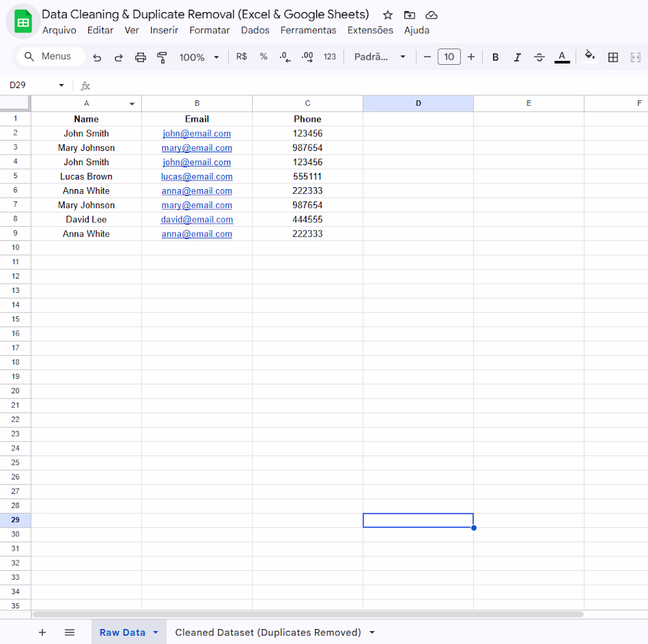Screen dimensions: 648x644
Task: Select phone value 555111
Action: pyautogui.click(x=307, y=176)
